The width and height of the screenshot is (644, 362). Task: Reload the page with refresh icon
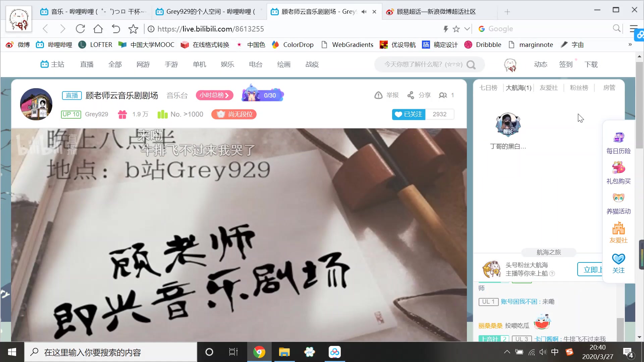(x=80, y=29)
